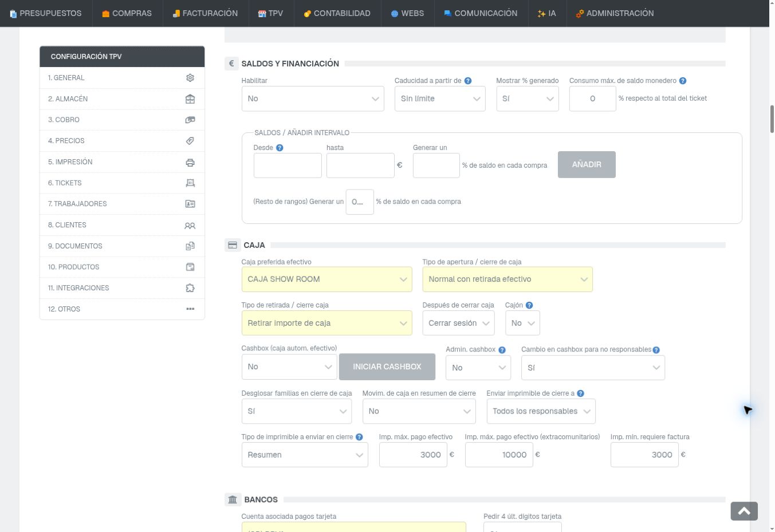Click the Imp. máx. pago efectivo field
775x532 pixels.
click(x=413, y=455)
